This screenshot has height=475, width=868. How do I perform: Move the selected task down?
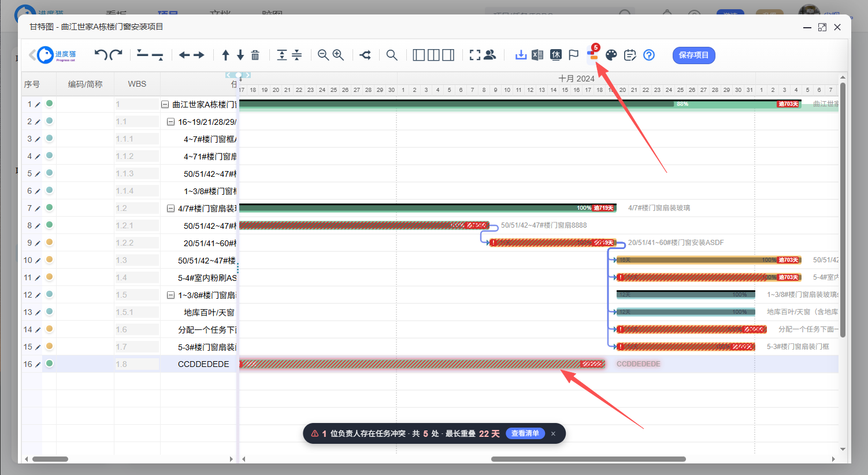pyautogui.click(x=240, y=55)
